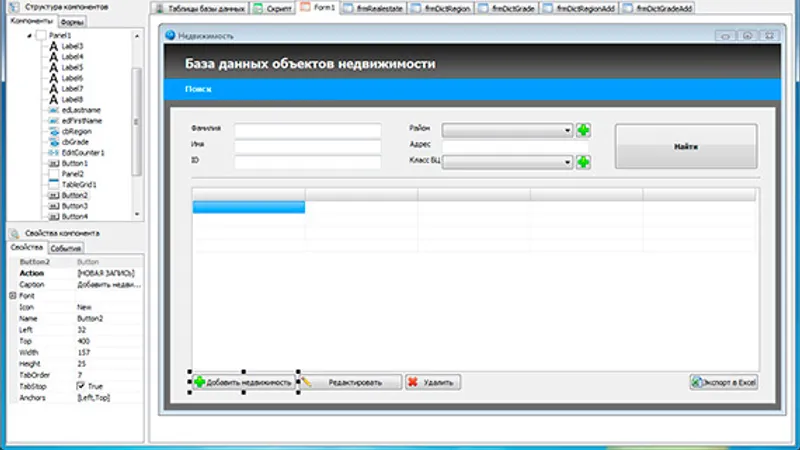Click the Недвижимость form title icon
This screenshot has height=450, width=800.
170,35
